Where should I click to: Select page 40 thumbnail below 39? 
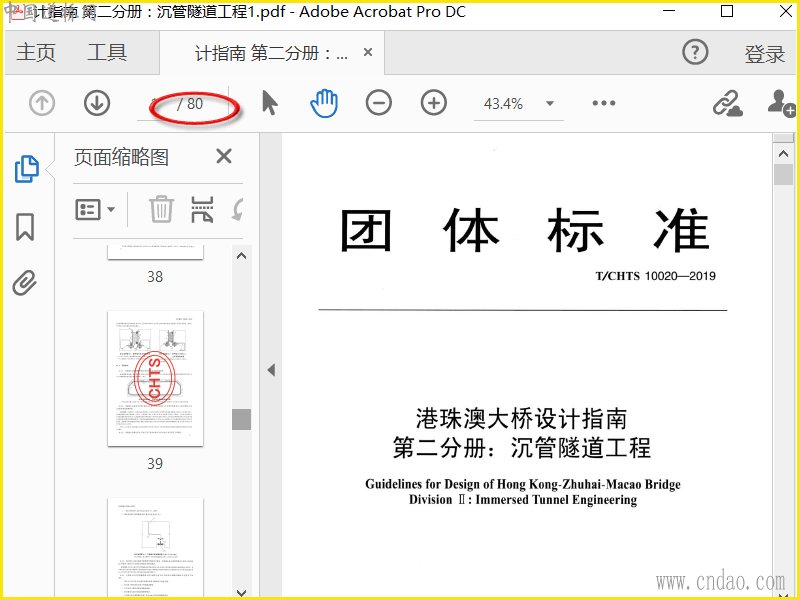coord(155,547)
